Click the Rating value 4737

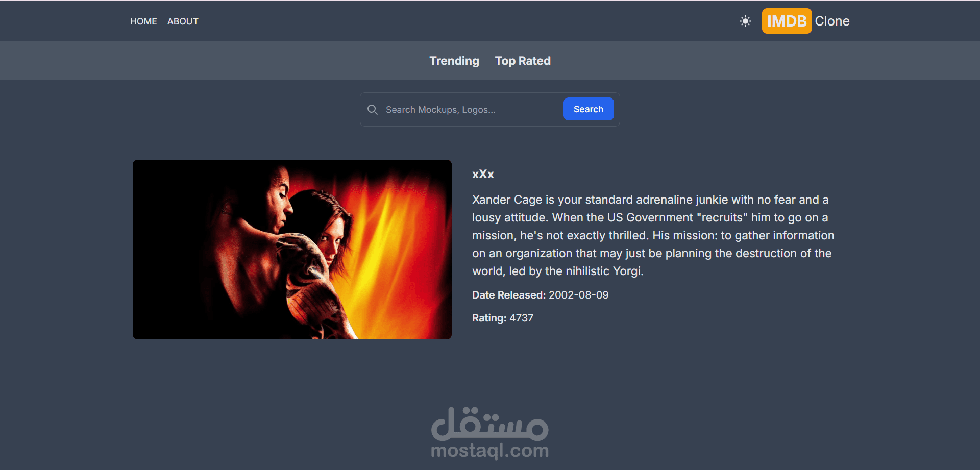coord(521,318)
